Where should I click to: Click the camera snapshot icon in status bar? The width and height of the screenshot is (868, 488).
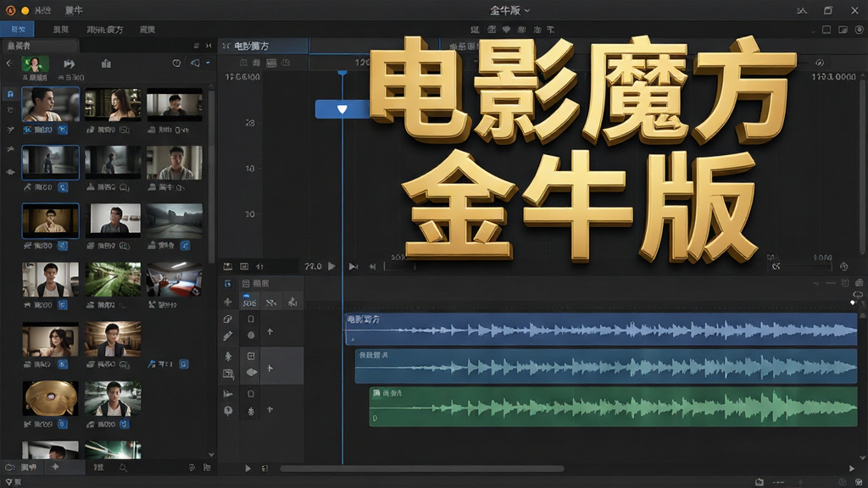759,482
